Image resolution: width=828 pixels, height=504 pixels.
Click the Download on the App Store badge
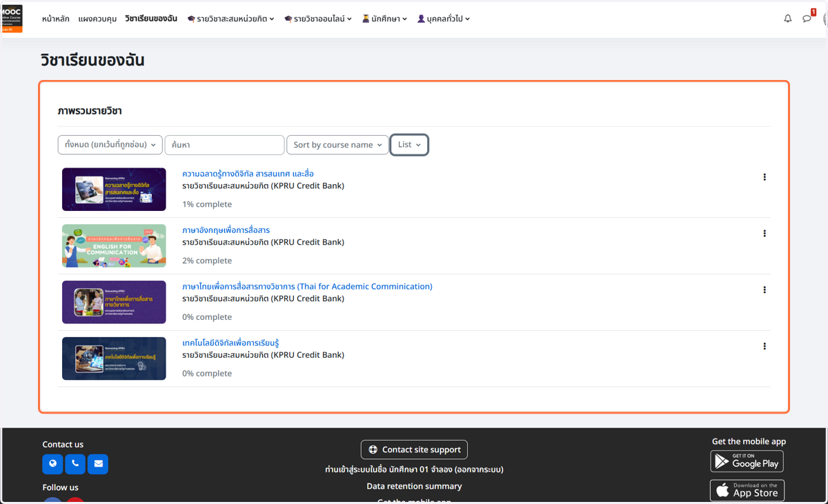pos(747,490)
